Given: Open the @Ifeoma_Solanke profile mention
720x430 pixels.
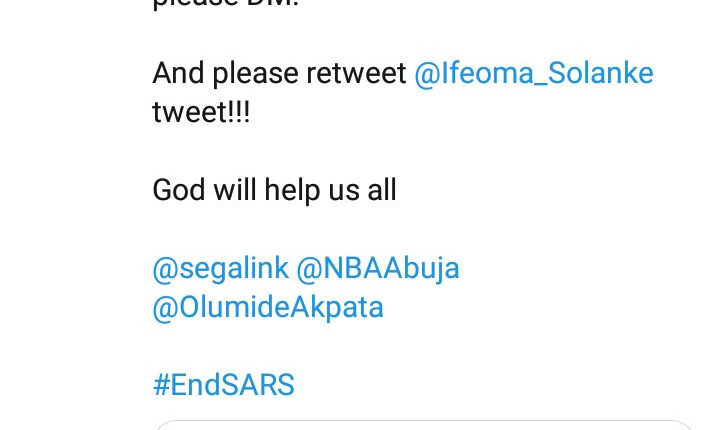Looking at the screenshot, I should pyautogui.click(x=533, y=74).
